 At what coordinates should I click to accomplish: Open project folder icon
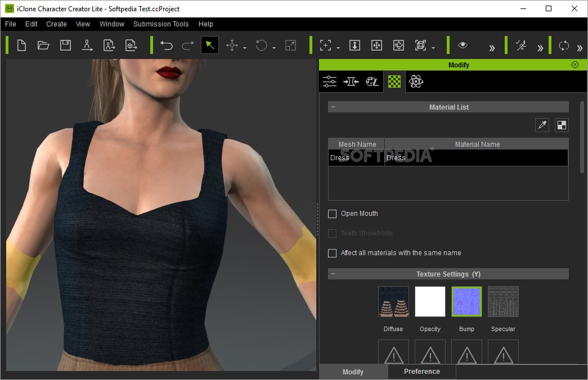pyautogui.click(x=43, y=46)
